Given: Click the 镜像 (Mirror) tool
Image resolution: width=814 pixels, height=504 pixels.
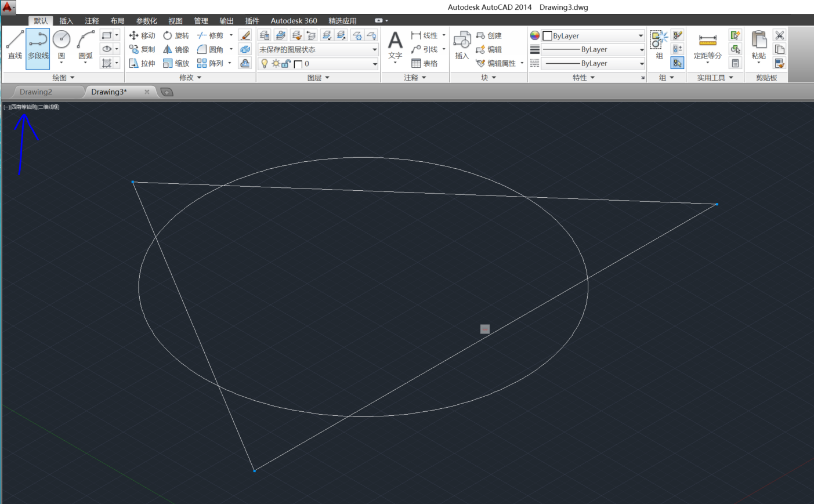Looking at the screenshot, I should coord(176,49).
